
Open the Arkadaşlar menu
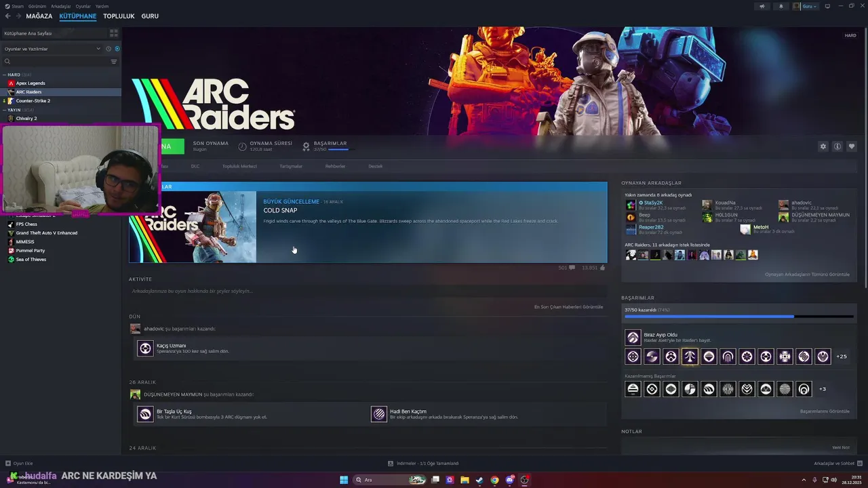click(x=61, y=6)
